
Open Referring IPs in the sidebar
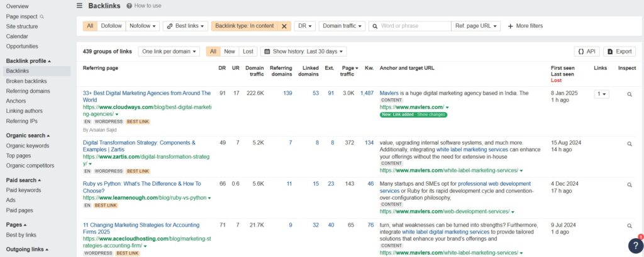pyautogui.click(x=21, y=121)
